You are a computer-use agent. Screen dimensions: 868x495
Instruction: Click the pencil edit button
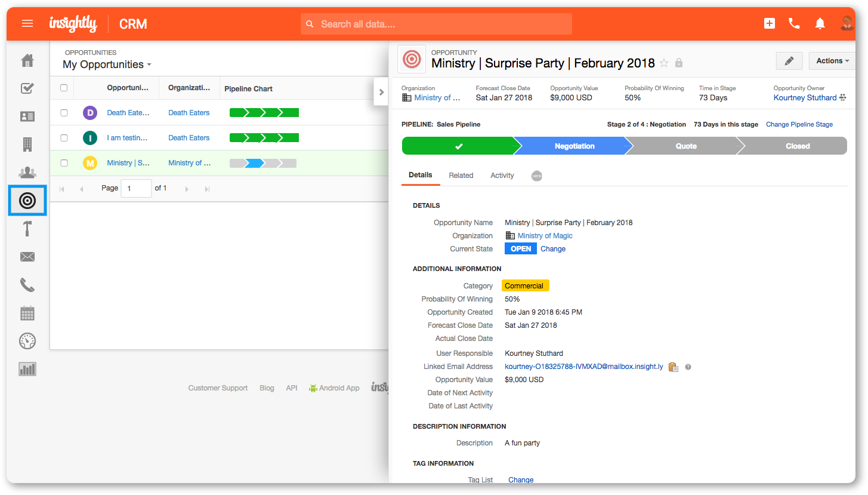click(789, 61)
